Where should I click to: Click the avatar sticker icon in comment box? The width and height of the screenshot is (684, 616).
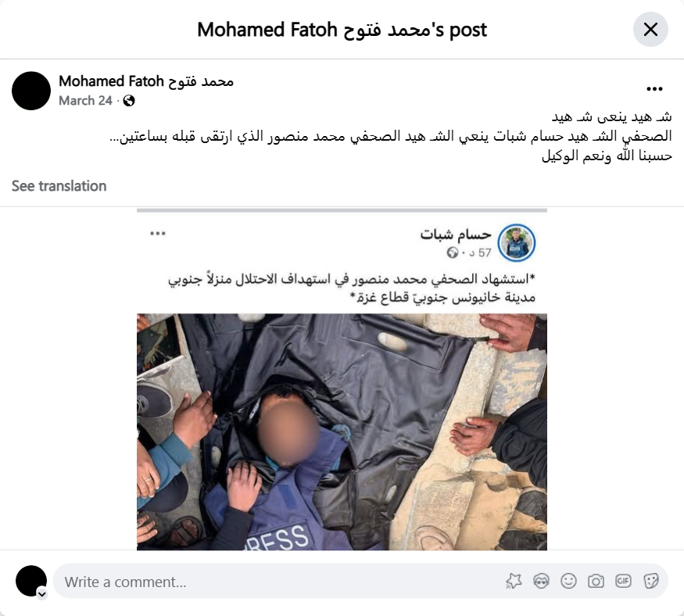pos(541,581)
